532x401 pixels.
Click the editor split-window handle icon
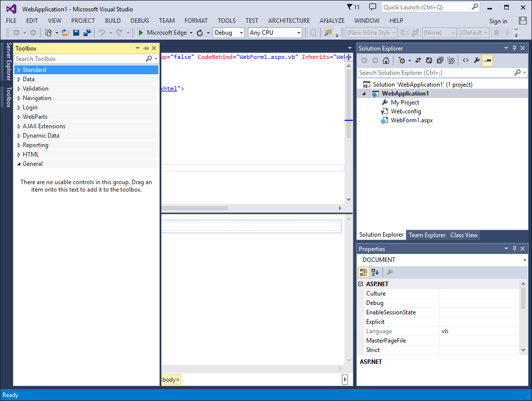(x=349, y=57)
